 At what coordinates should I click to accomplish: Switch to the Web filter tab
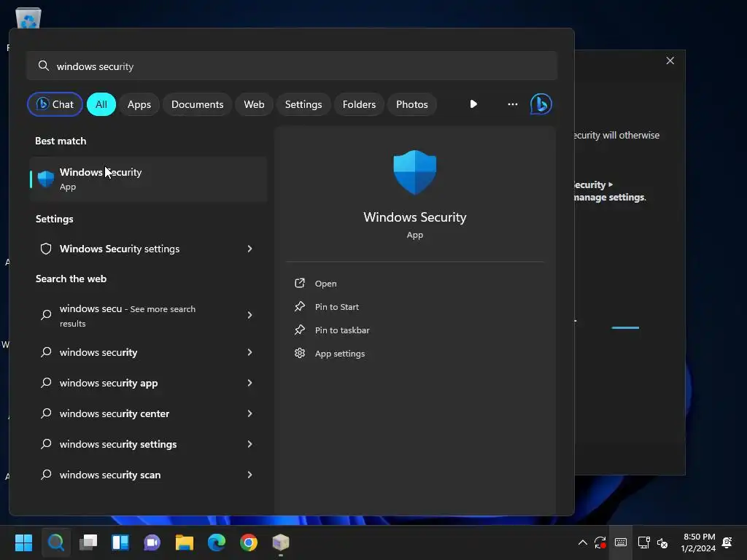click(254, 104)
